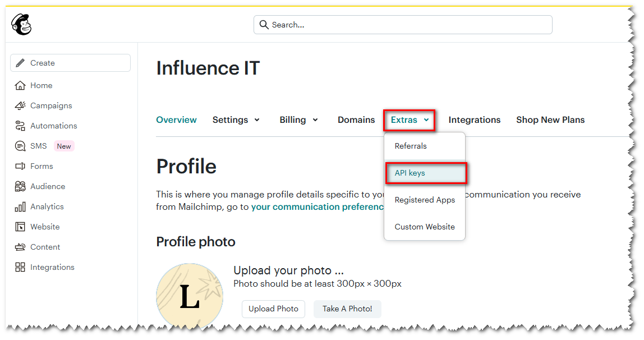Open Automations in the sidebar
The image size is (644, 340).
tap(54, 126)
